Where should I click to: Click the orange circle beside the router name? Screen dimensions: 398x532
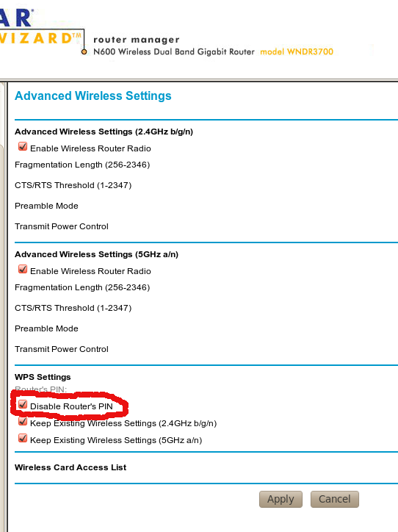pyautogui.click(x=84, y=52)
